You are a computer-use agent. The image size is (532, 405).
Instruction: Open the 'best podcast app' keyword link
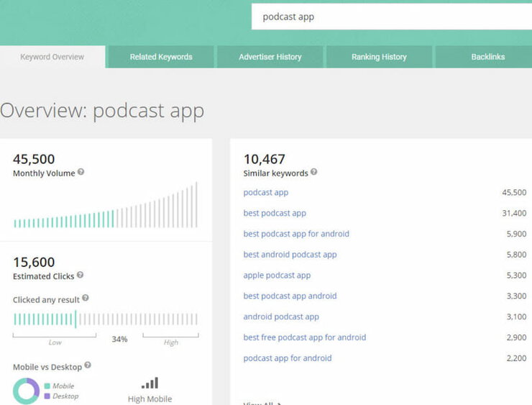(x=275, y=213)
